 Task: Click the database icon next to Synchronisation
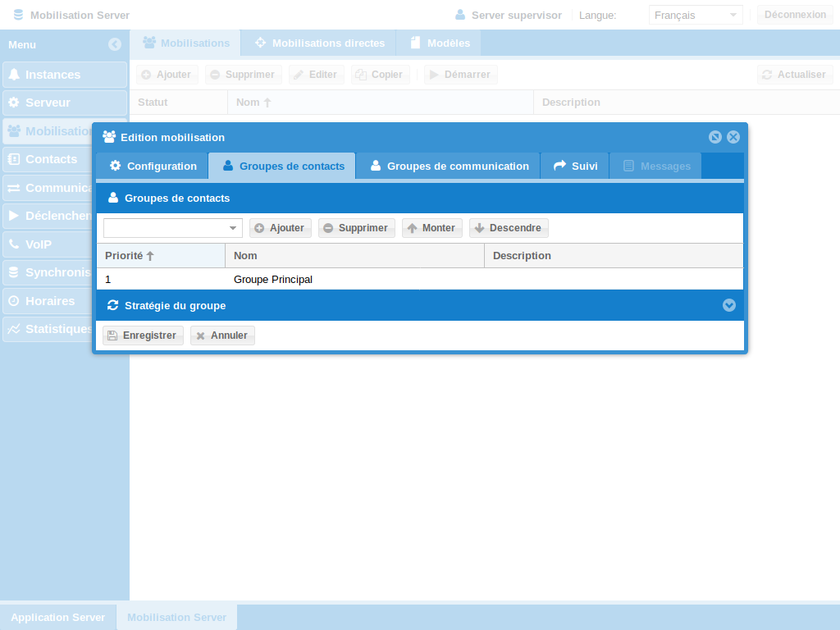coord(14,272)
